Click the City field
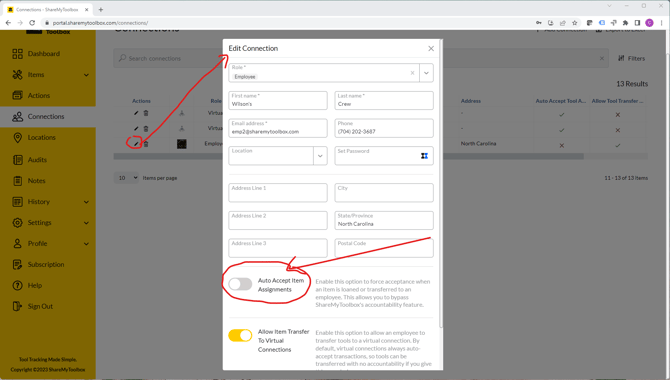This screenshot has height=380, width=670. click(384, 193)
